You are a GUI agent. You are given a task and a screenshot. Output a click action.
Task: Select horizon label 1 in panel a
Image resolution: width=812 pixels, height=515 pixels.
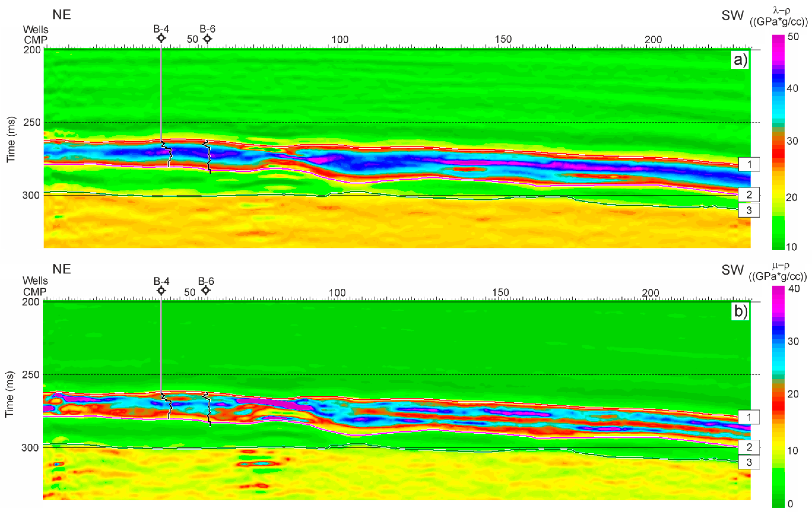tap(749, 164)
